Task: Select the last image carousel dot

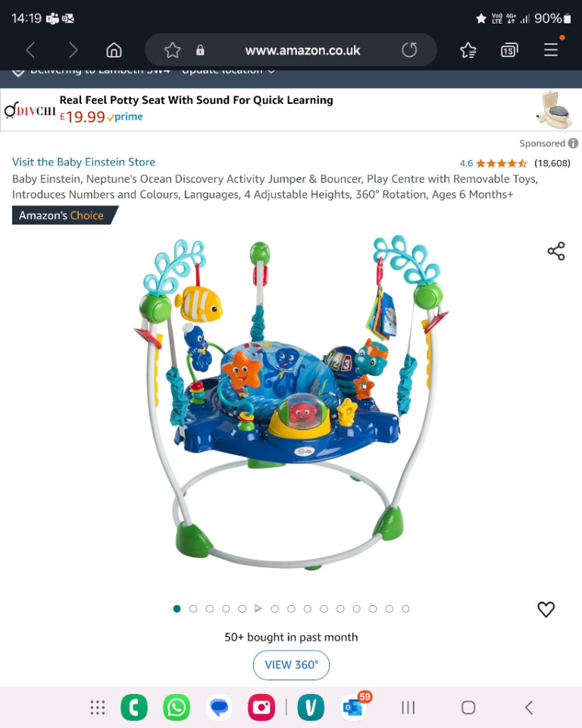Action: point(405,609)
